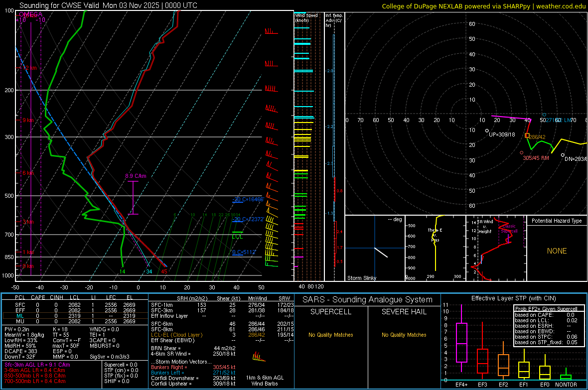Click the Wind Speed (knots) panel header

tap(306, 17)
